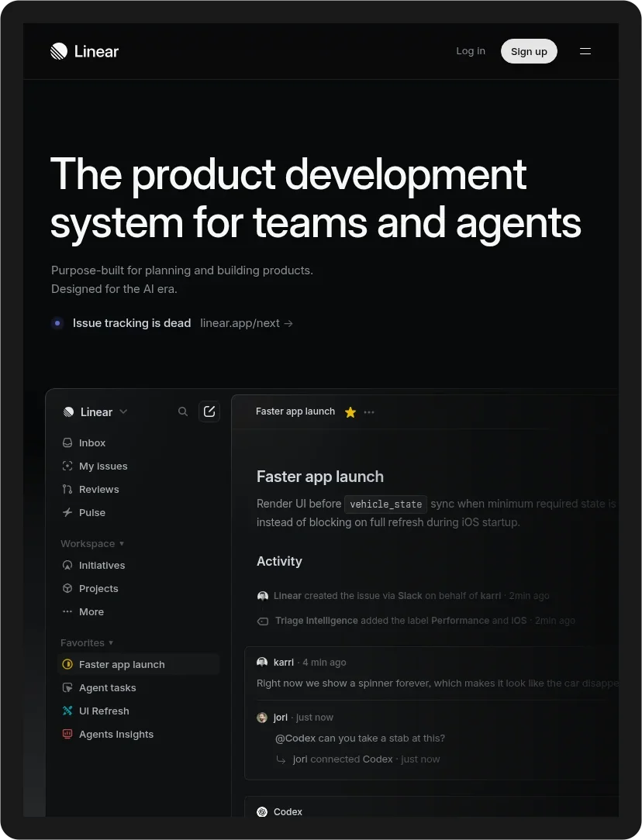642x840 pixels.
Task: Open the Linear workspace dropdown in the sidebar
Action: point(95,412)
